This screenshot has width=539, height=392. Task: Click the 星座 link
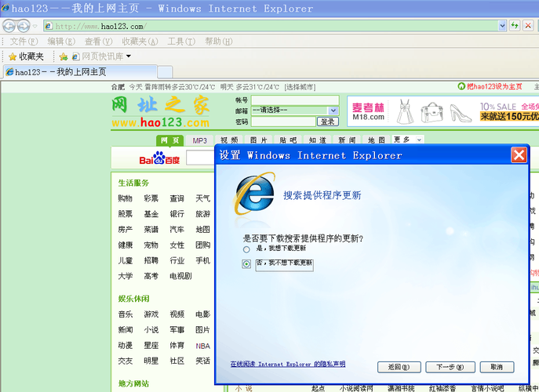tap(151, 345)
